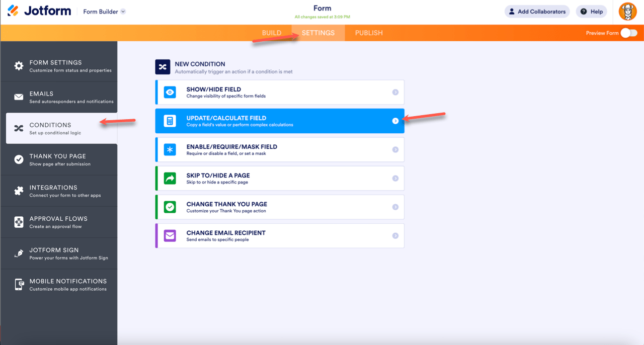Open the Help button
The height and width of the screenshot is (345, 644).
[x=591, y=12]
